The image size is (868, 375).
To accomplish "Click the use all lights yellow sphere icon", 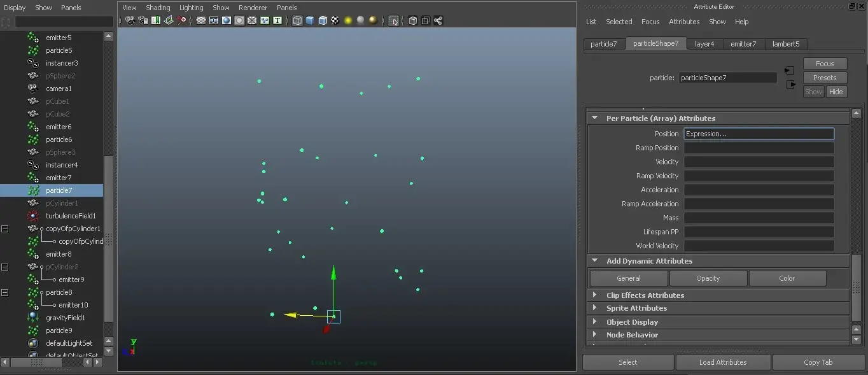I will pyautogui.click(x=348, y=20).
